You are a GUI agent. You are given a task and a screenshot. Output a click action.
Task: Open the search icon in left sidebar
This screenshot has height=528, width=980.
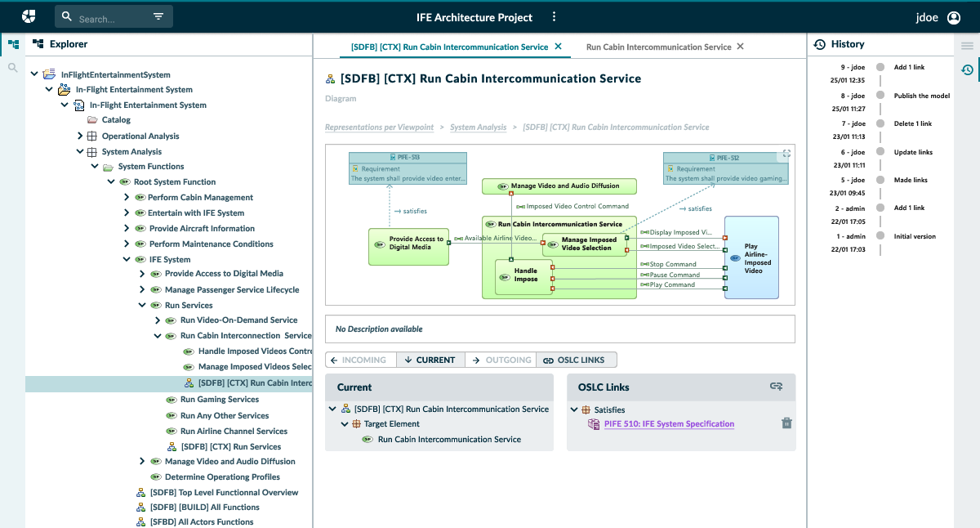[x=12, y=68]
